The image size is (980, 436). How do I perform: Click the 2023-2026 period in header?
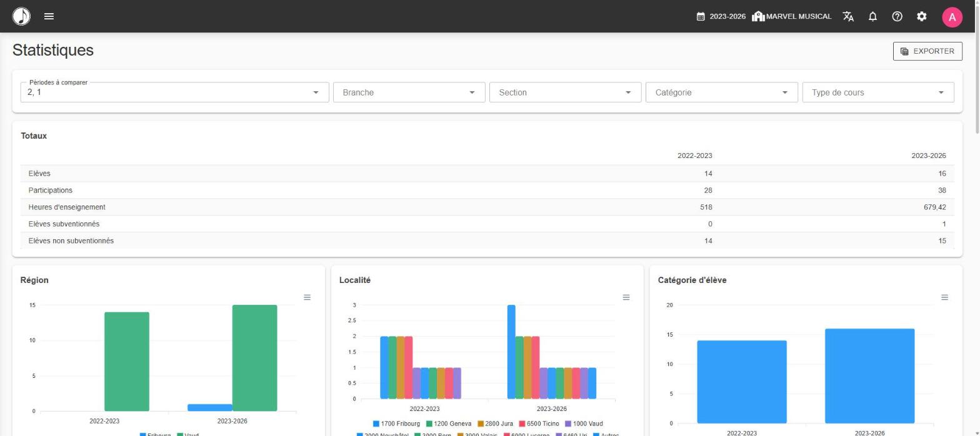(x=727, y=16)
